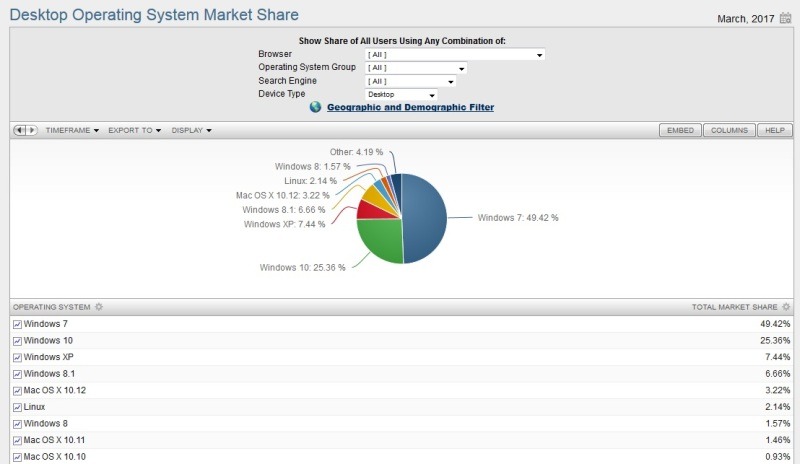This screenshot has width=800, height=464.
Task: Expand the TIMEFRAME menu
Action: [72, 130]
